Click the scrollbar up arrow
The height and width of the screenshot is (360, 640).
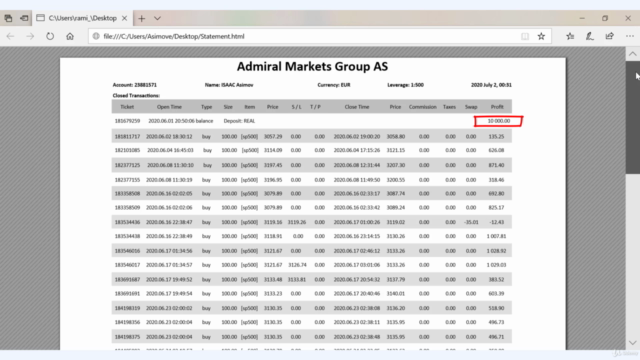tap(633, 54)
